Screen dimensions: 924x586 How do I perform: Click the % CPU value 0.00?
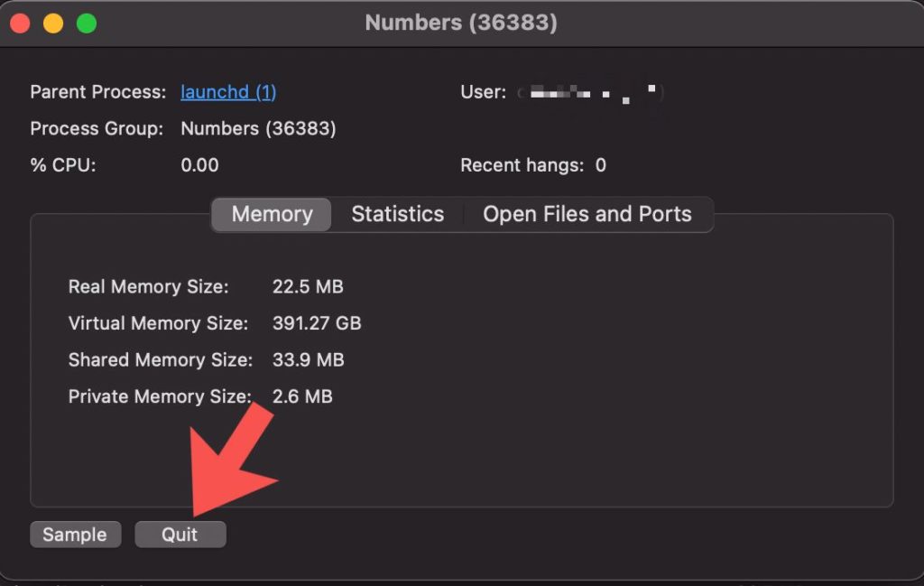199,165
